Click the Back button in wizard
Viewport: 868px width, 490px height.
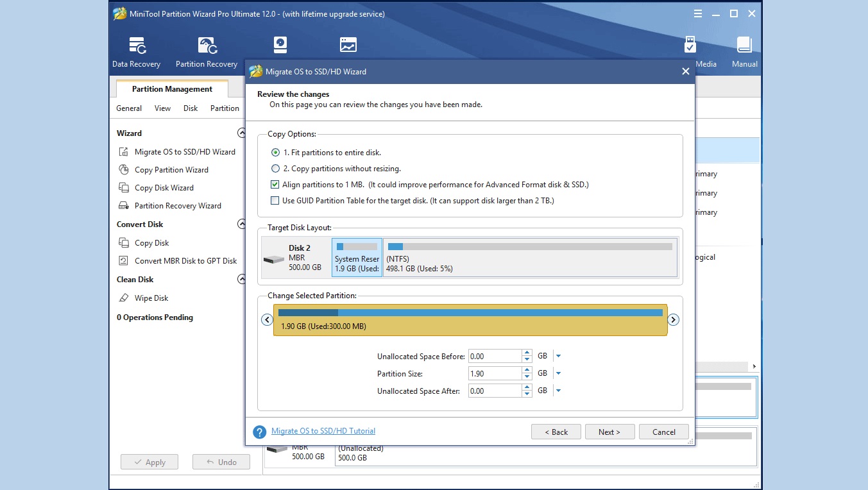pos(556,432)
